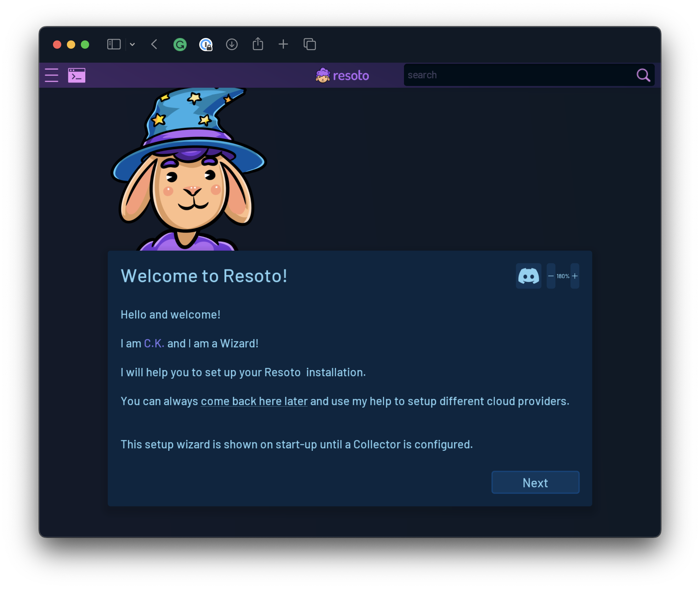Image resolution: width=700 pixels, height=589 pixels.
Task: Open a new tab with plus icon
Action: tap(283, 44)
